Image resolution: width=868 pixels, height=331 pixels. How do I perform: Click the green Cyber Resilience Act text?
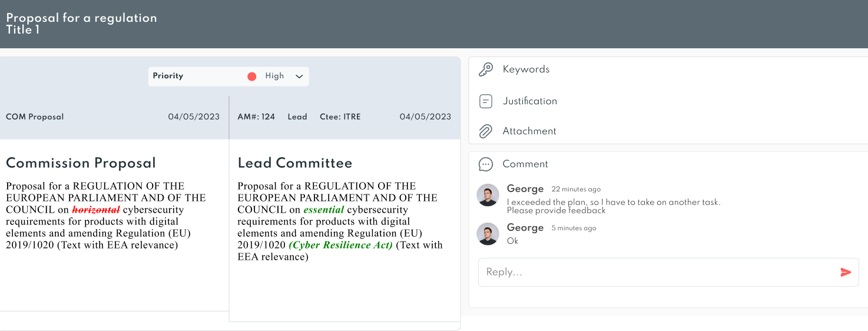click(341, 245)
